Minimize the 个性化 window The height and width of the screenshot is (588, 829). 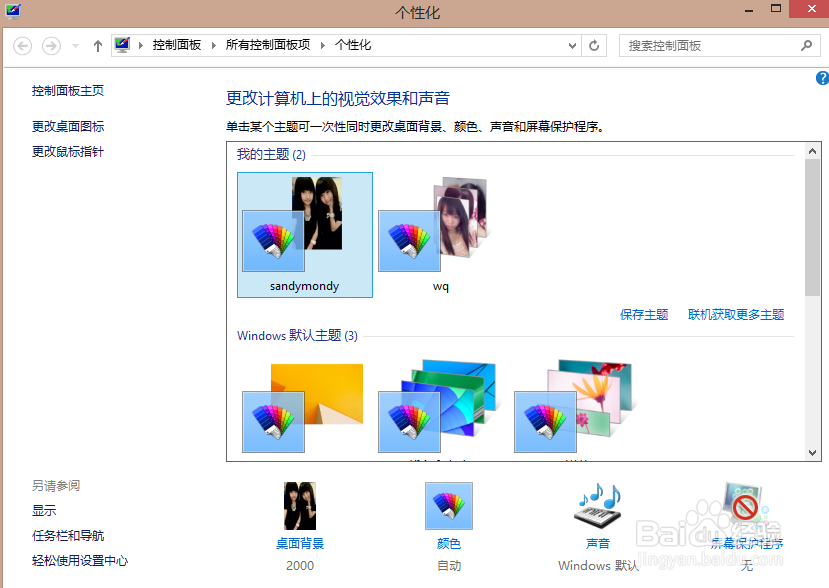[749, 10]
